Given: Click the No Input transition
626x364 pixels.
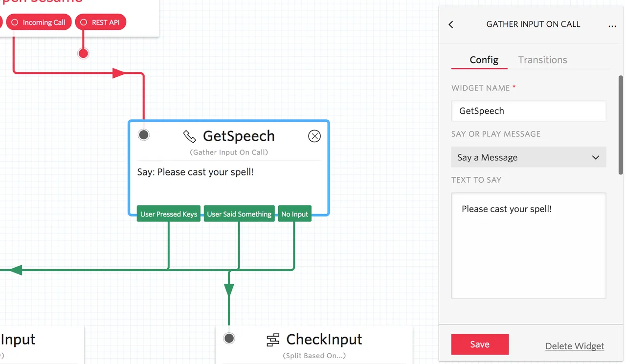Looking at the screenshot, I should [295, 214].
